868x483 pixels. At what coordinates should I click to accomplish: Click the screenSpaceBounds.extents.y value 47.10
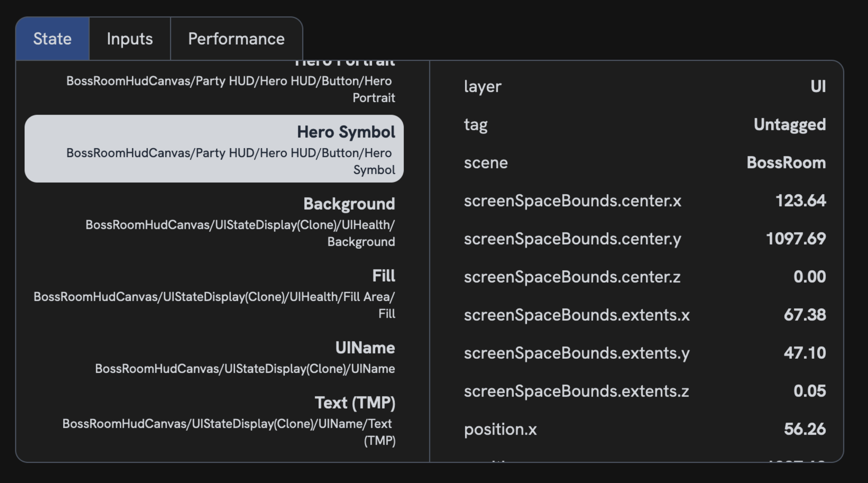pos(805,353)
